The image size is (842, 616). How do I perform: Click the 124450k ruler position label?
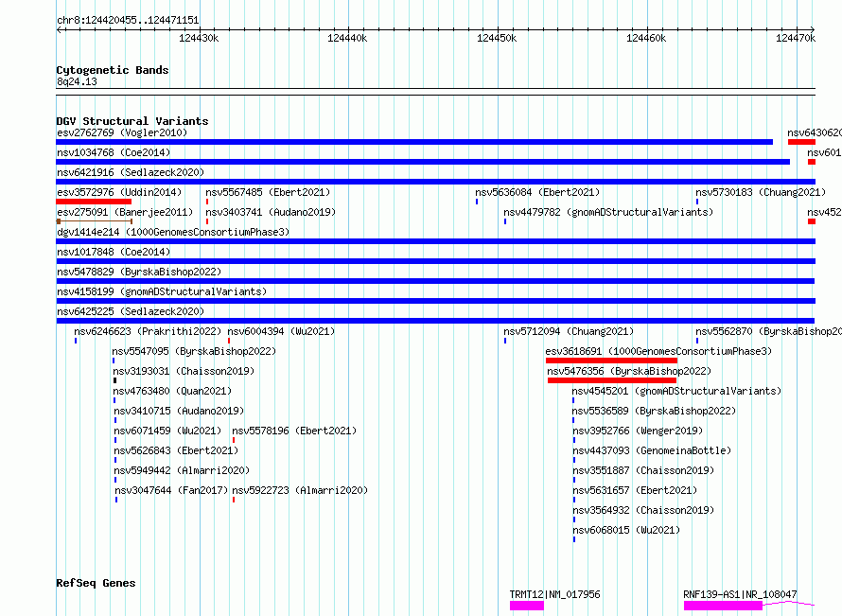tap(497, 38)
